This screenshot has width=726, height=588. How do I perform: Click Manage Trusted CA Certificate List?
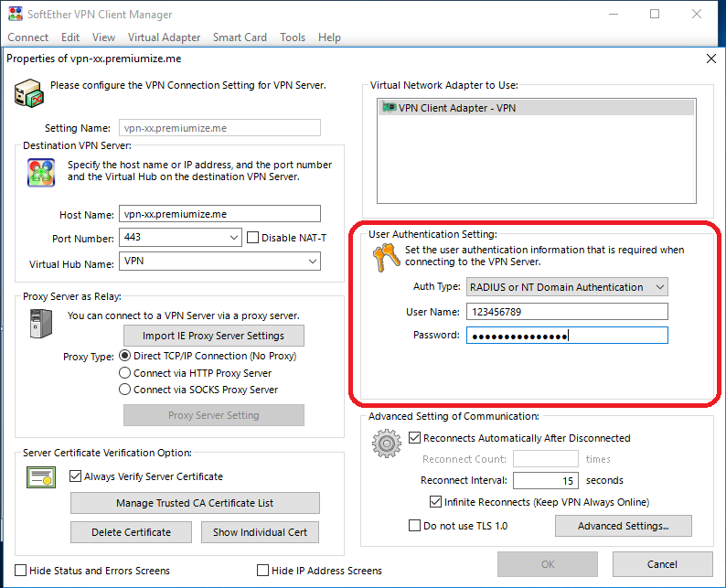(195, 503)
